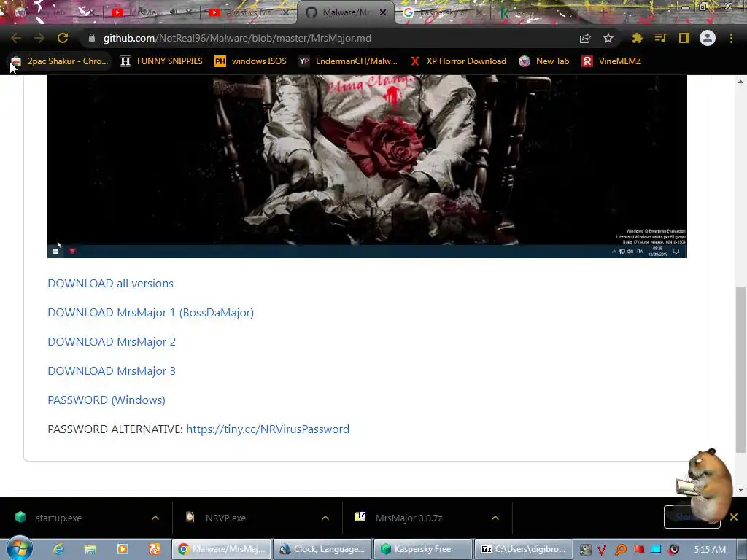Click the padlock site info icon

92,38
